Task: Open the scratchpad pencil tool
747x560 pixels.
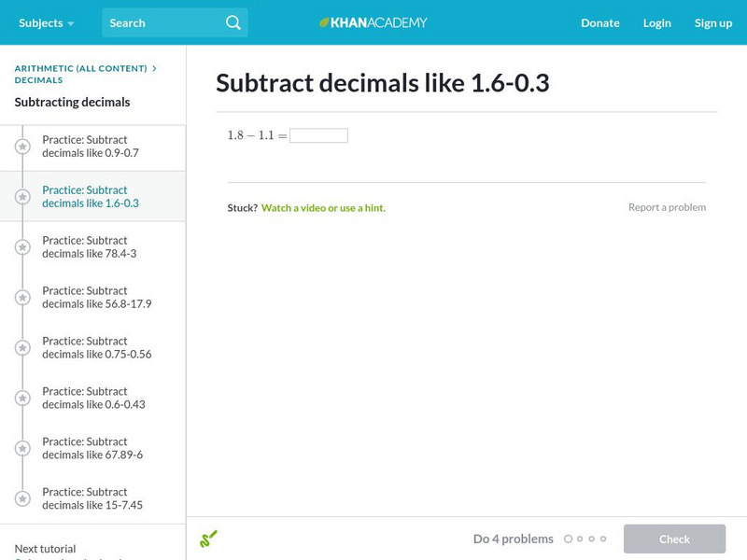Action: [209, 539]
